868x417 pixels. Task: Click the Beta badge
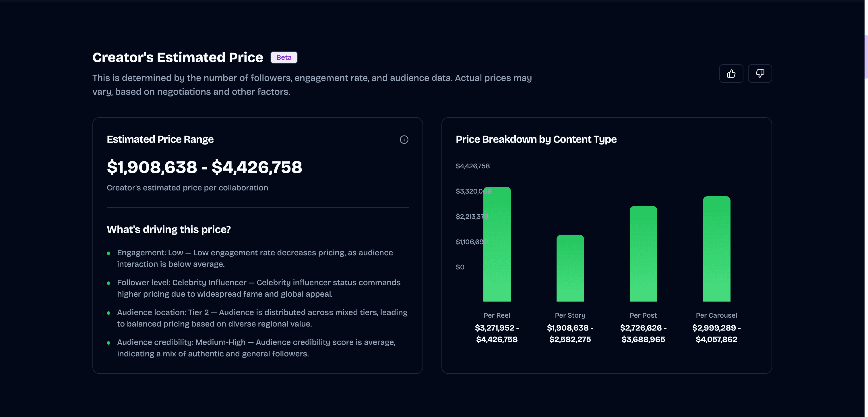pyautogui.click(x=284, y=57)
